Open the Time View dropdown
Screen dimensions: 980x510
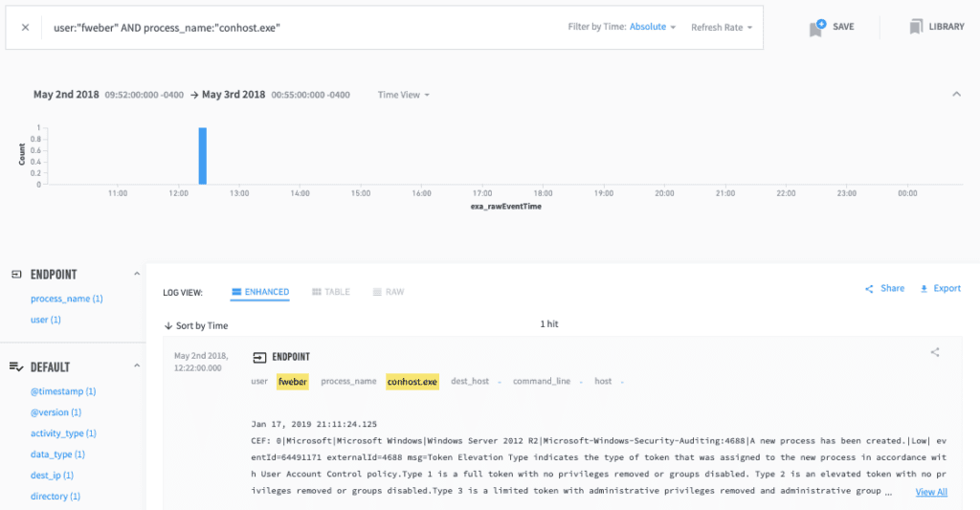coord(403,95)
